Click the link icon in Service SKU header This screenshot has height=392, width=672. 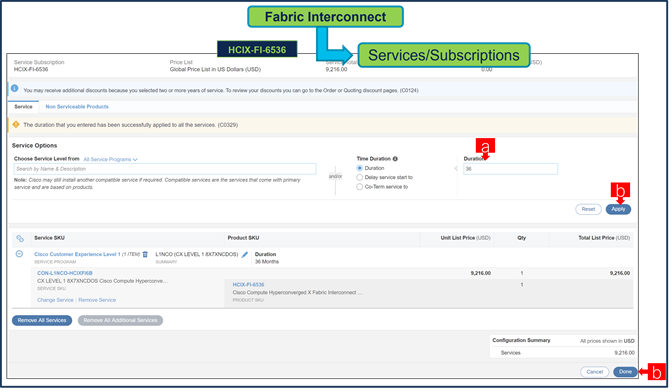(20, 240)
